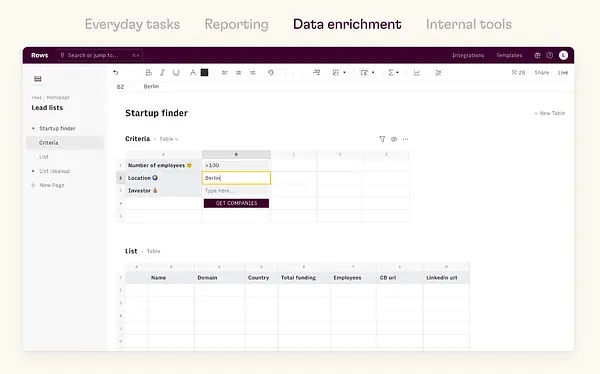This screenshot has width=600, height=374.
Task: Click the gift icon in header
Action: click(537, 56)
